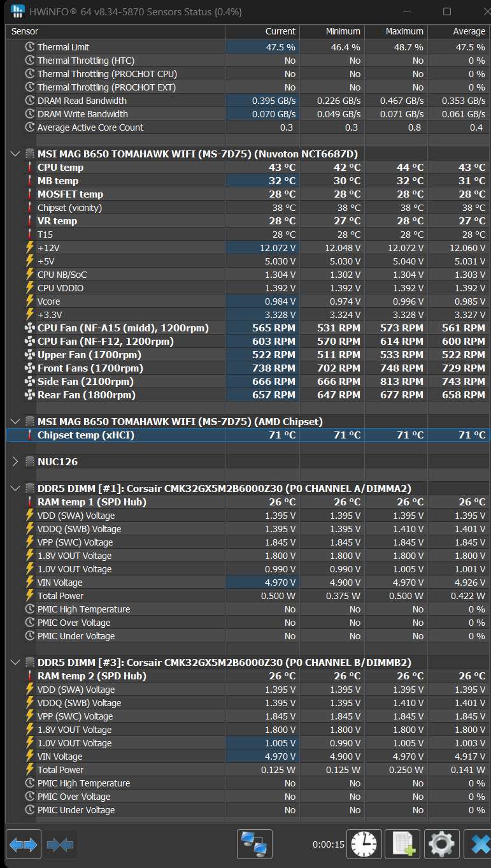Viewport: 491px width, 868px height.
Task: Maximize the HWiNFO sensors window
Action: click(447, 11)
